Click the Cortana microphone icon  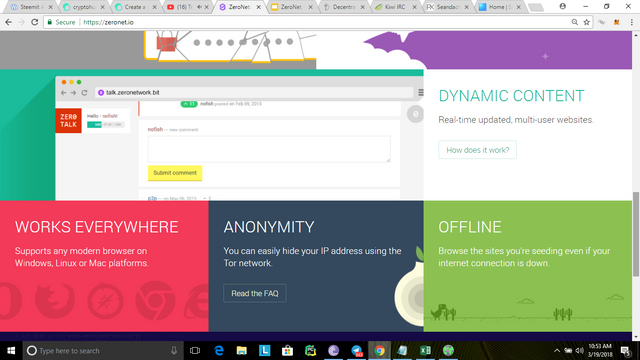[174, 351]
